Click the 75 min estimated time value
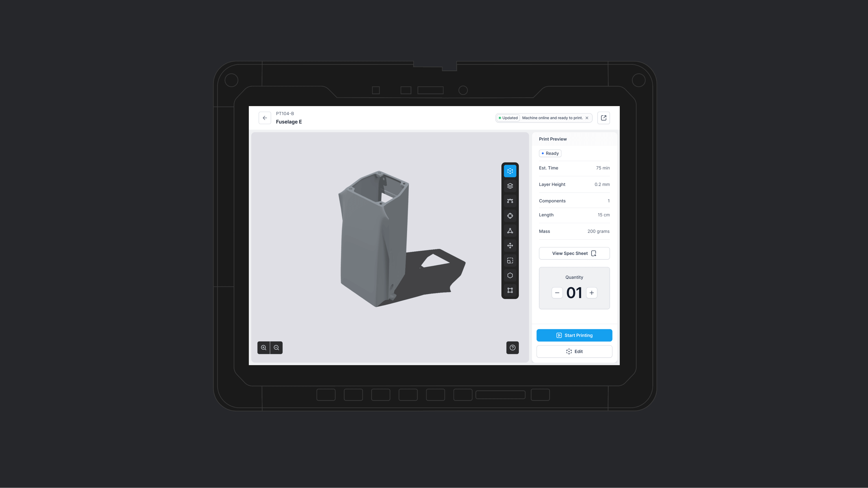The width and height of the screenshot is (868, 488). pos(603,168)
